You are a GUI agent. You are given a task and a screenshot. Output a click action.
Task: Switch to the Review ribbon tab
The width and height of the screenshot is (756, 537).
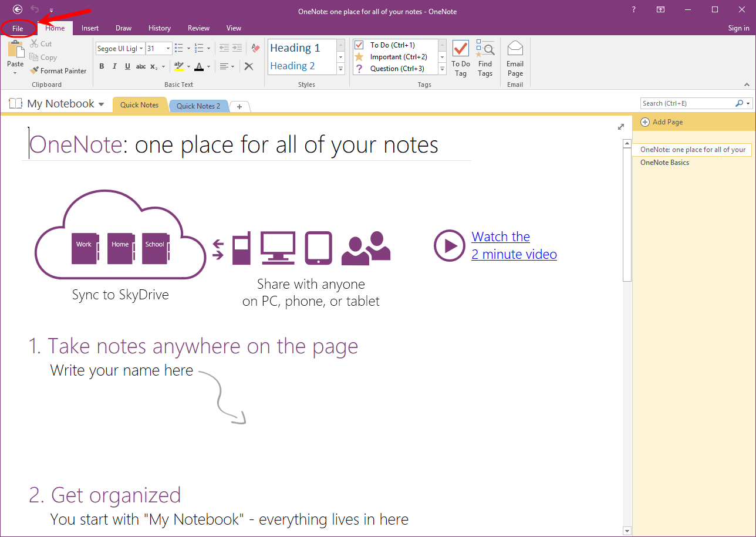(x=198, y=28)
